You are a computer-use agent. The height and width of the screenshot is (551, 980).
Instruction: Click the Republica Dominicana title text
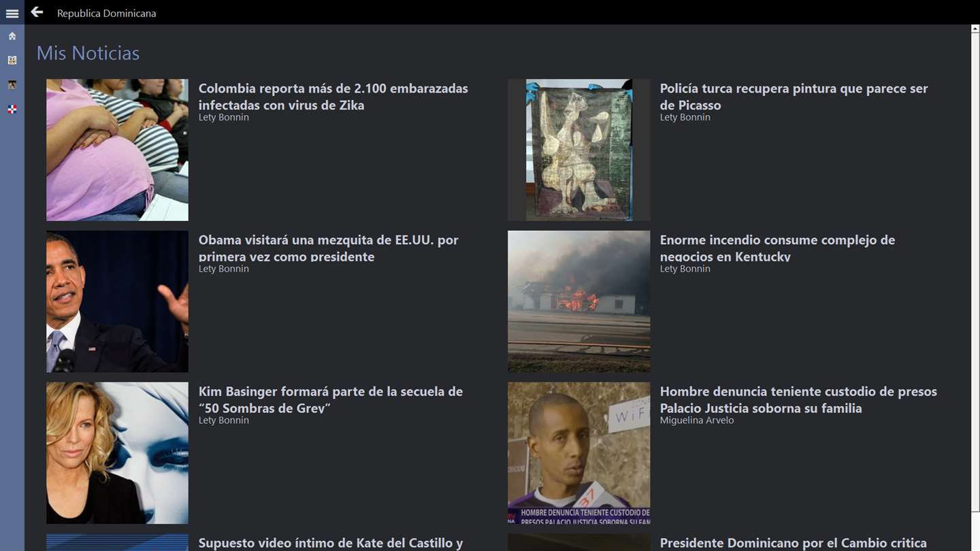pyautogui.click(x=106, y=13)
